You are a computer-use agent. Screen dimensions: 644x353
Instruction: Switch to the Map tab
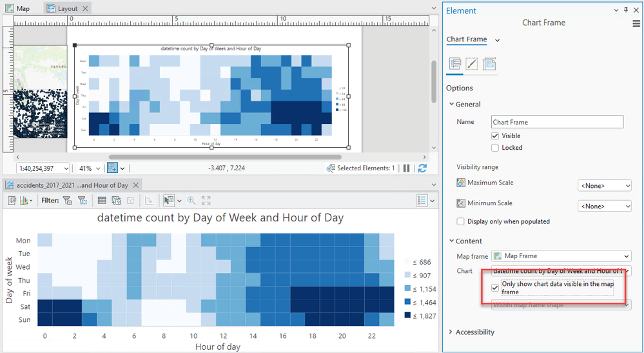[17, 8]
